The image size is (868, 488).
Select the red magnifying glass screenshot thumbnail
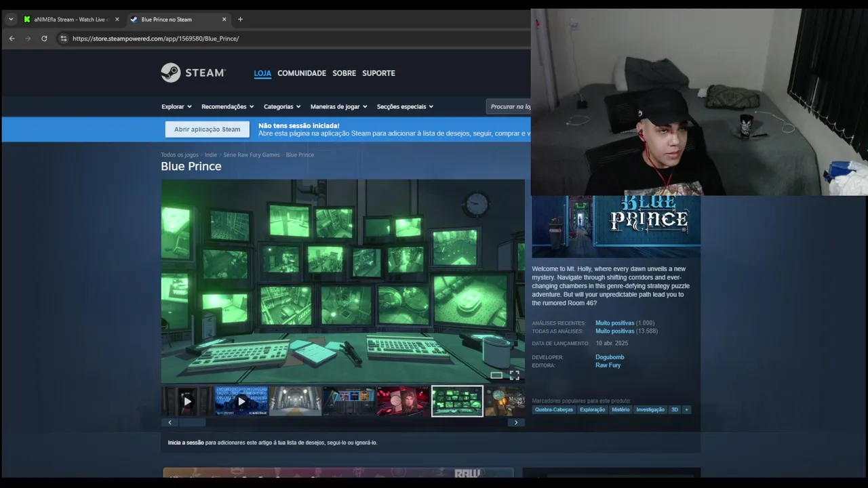pyautogui.click(x=403, y=401)
